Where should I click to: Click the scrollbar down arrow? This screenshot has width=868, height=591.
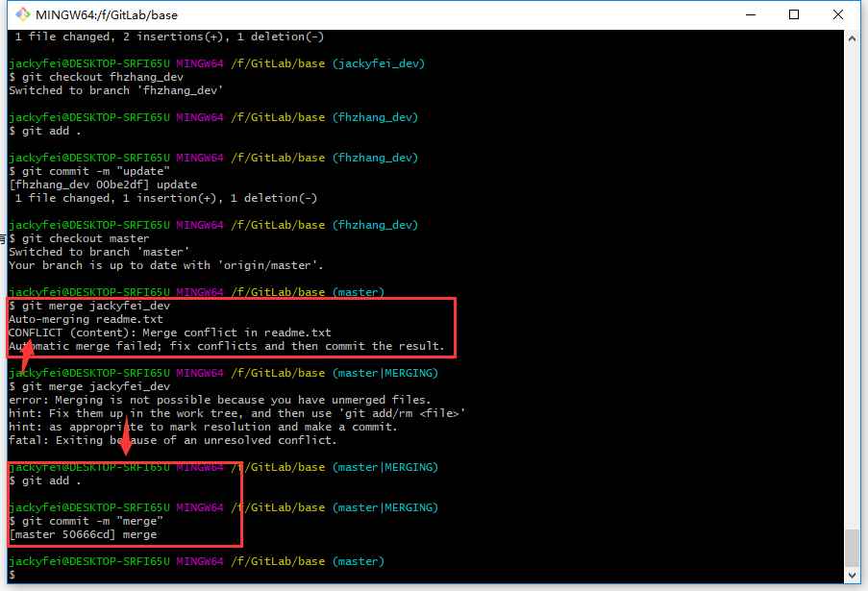point(852,576)
